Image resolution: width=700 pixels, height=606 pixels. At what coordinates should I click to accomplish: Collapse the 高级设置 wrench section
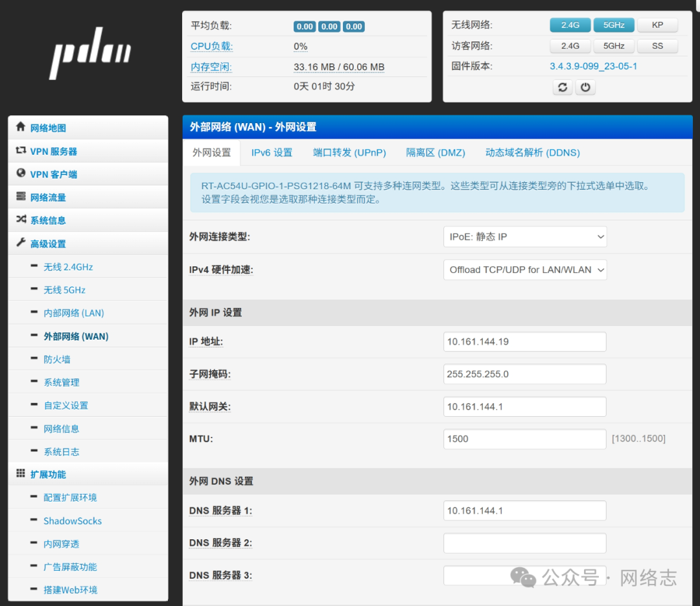pyautogui.click(x=48, y=244)
